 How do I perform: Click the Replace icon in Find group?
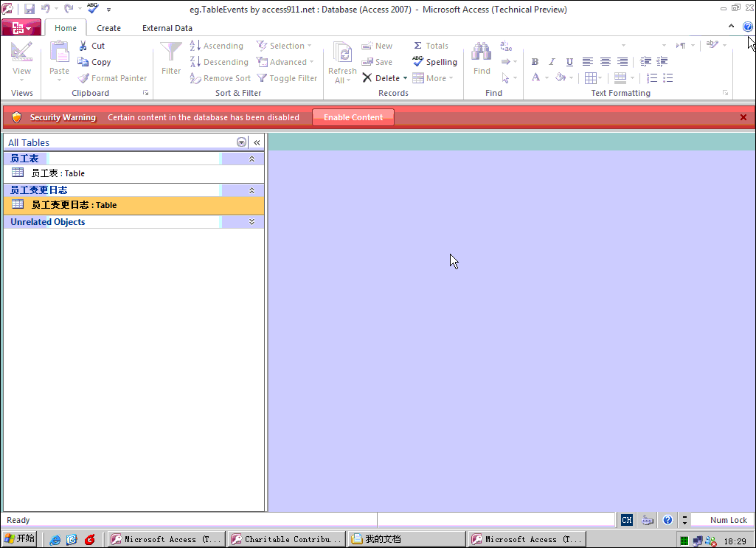click(x=506, y=46)
